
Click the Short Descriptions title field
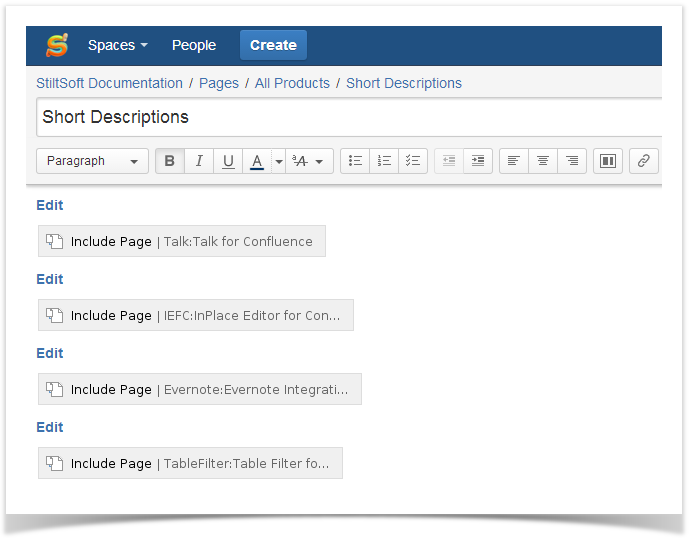click(349, 117)
